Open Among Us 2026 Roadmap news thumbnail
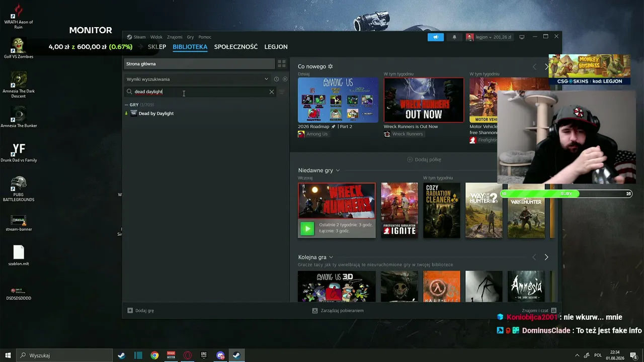The height and width of the screenshot is (362, 644). pos(338,100)
